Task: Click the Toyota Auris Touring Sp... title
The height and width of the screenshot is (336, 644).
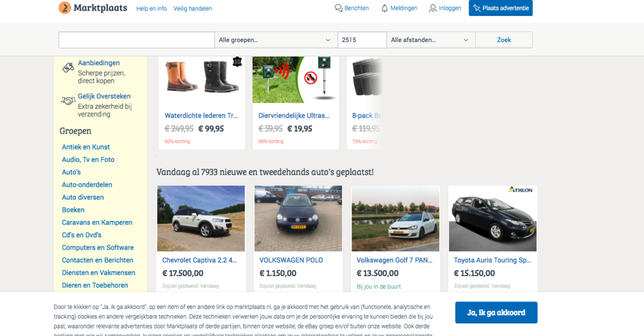Action: 492,260
